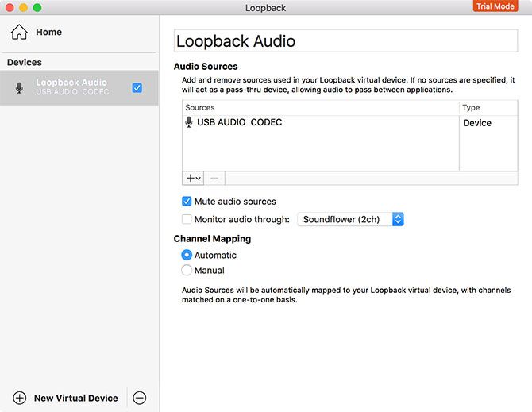Edit the Loopback Audio device name field
532x412 pixels.
(x=345, y=41)
